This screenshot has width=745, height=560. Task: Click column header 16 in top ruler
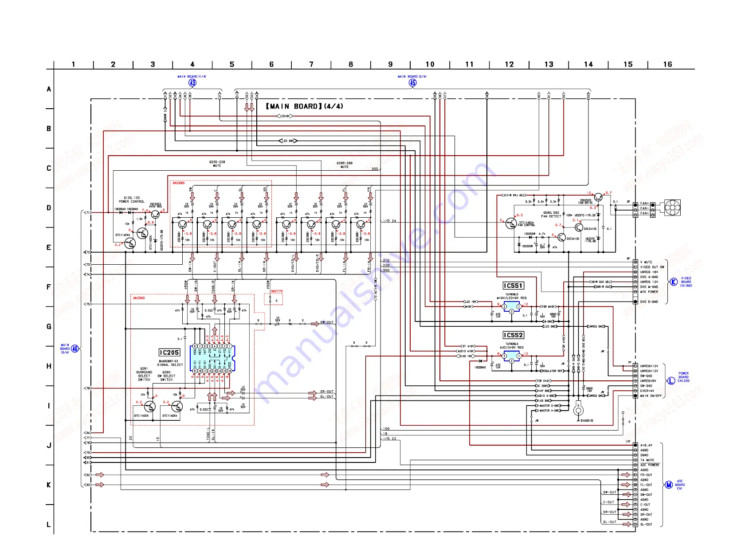coord(667,64)
